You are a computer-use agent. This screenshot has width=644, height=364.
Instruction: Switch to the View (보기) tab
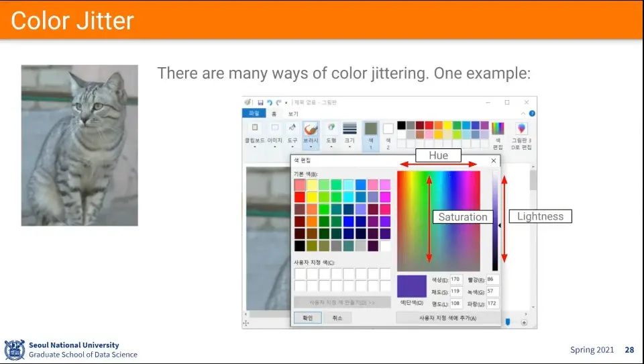pyautogui.click(x=293, y=113)
